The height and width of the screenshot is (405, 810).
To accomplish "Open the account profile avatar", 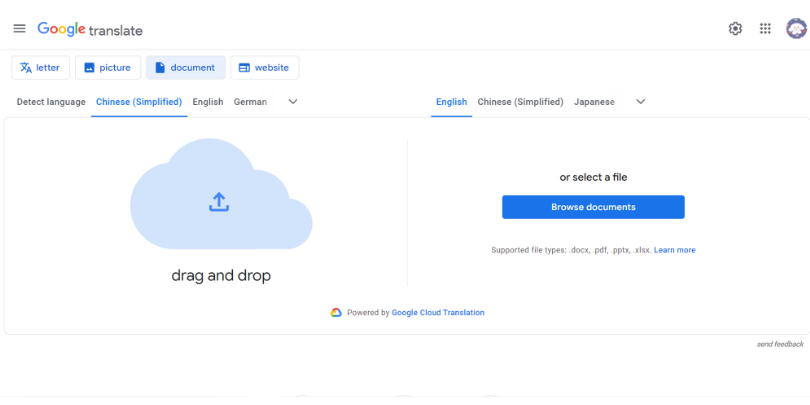I will [797, 29].
